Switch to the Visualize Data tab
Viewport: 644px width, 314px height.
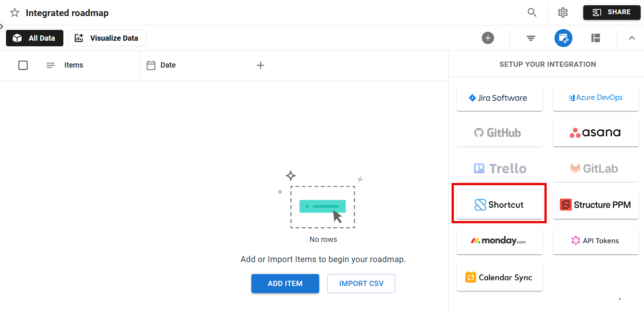pos(107,38)
